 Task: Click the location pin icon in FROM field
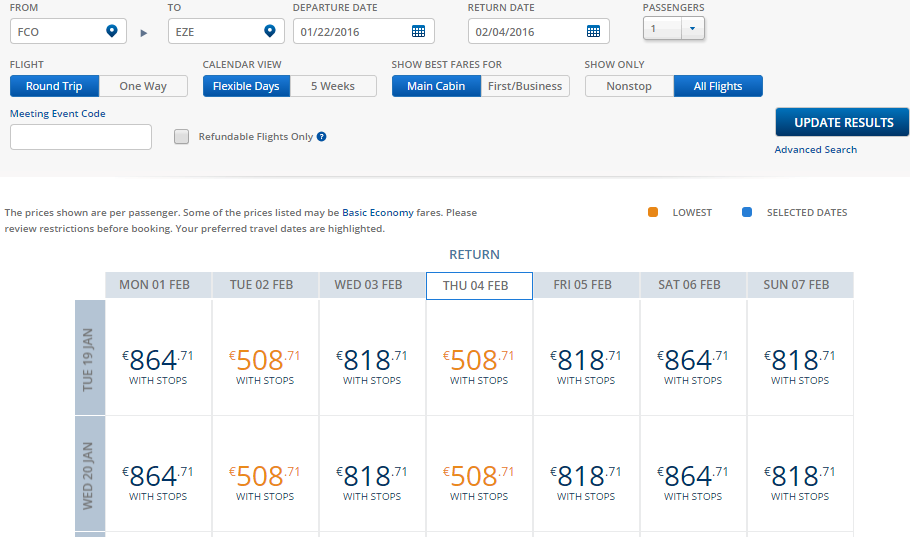click(x=112, y=31)
